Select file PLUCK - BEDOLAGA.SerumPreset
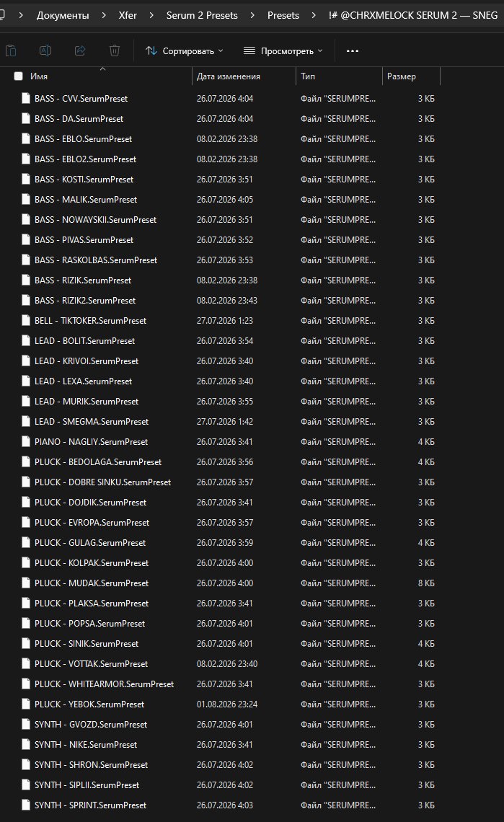The height and width of the screenshot is (822, 504). point(98,462)
